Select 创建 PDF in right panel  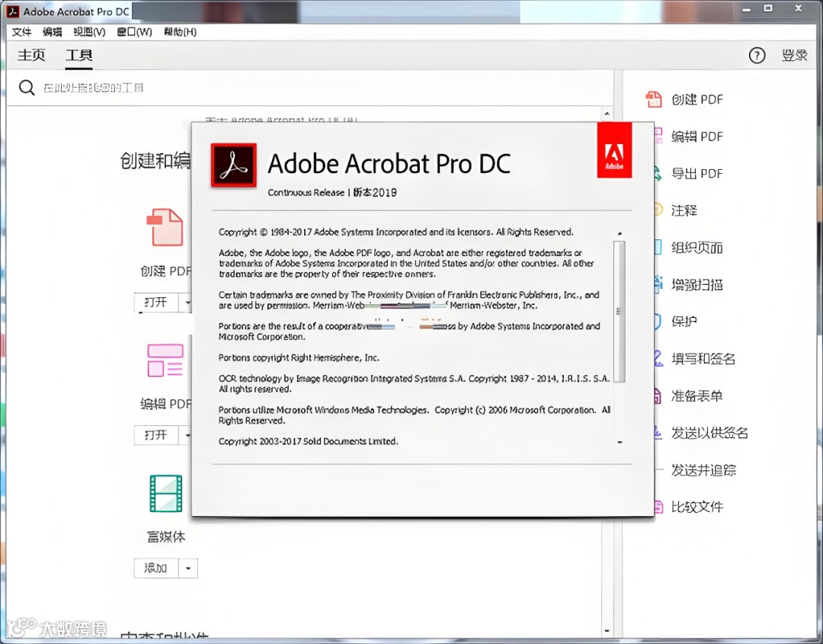click(x=697, y=99)
